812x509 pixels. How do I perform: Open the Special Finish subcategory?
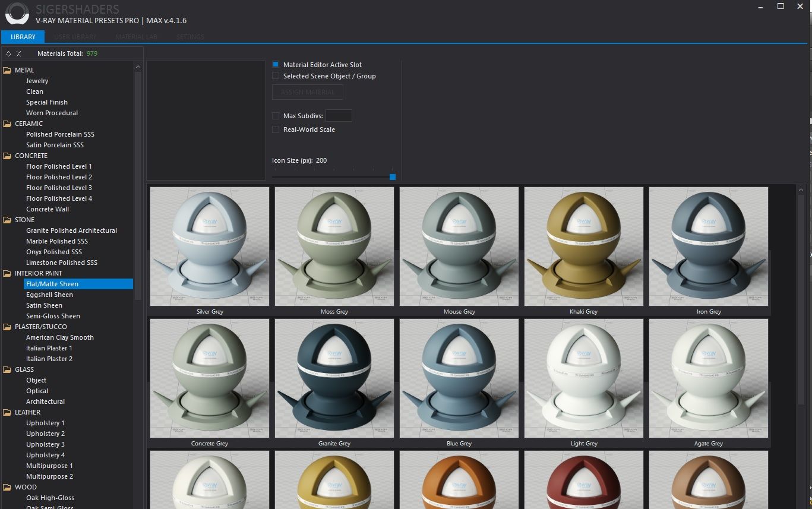47,102
